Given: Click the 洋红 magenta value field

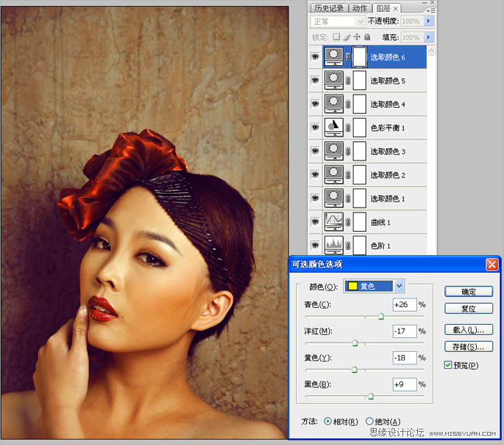Looking at the screenshot, I should 404,331.
